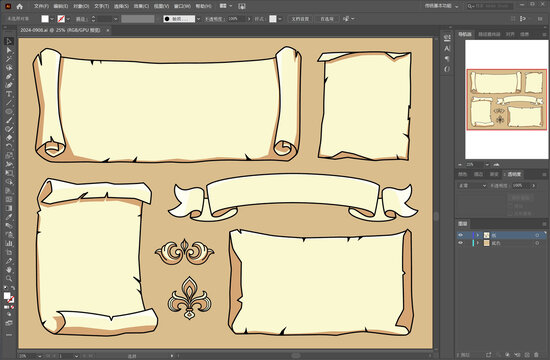This screenshot has width=550, height=360.
Task: Select the Hand tool
Action: click(x=9, y=269)
